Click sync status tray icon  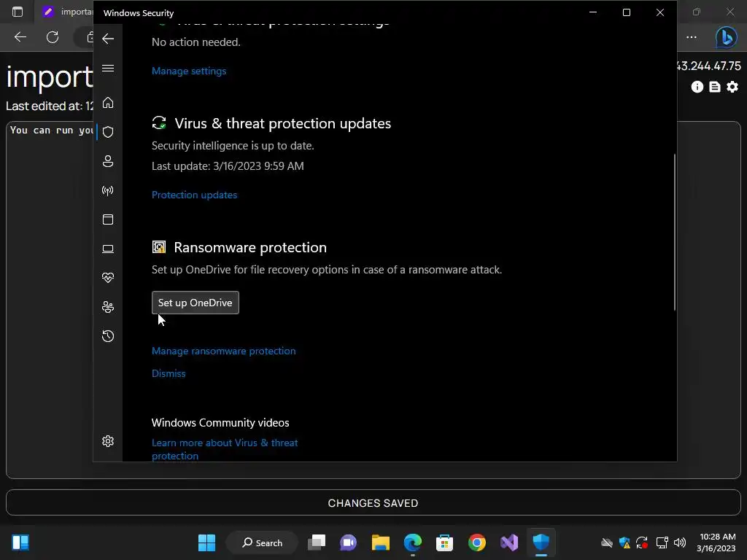pyautogui.click(x=642, y=542)
